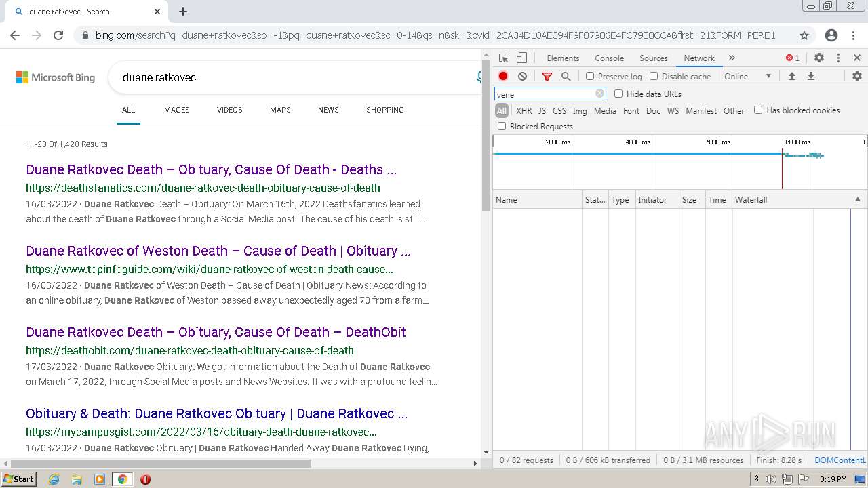
Task: Enable Disable cache checkbox
Action: tap(654, 77)
